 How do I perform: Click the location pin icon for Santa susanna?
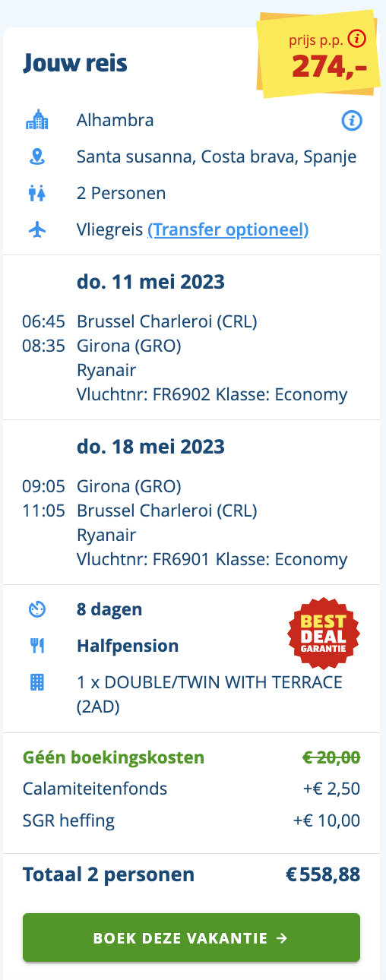tap(37, 156)
